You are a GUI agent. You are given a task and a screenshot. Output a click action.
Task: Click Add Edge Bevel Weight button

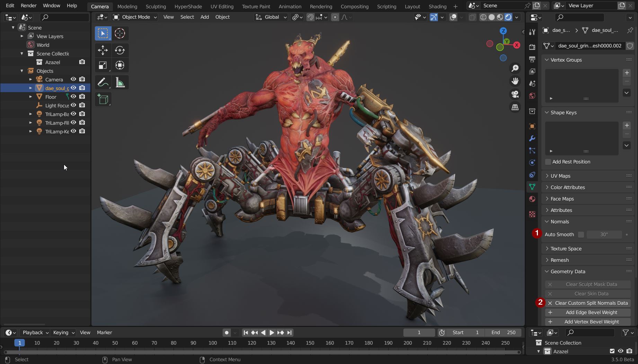(x=588, y=312)
